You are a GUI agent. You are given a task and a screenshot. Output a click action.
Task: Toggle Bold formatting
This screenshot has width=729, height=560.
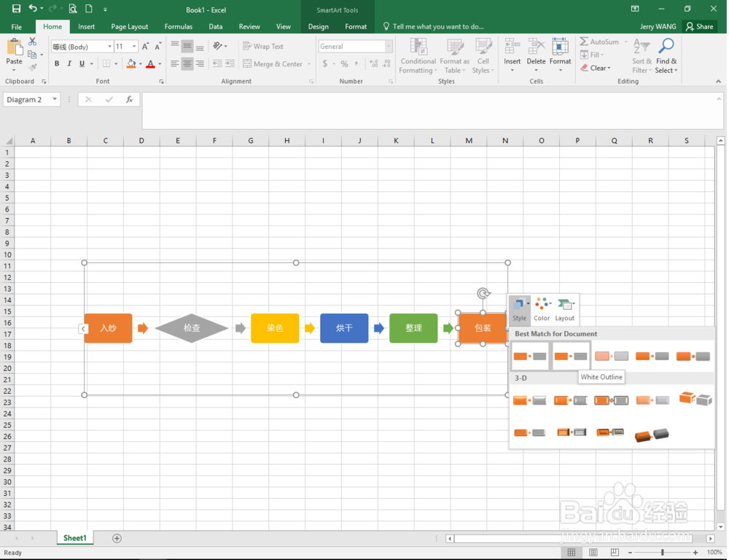click(x=57, y=63)
